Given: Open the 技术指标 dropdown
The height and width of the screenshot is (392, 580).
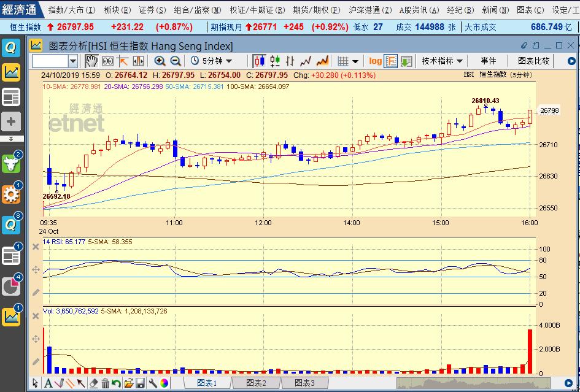Looking at the screenshot, I should (x=442, y=61).
